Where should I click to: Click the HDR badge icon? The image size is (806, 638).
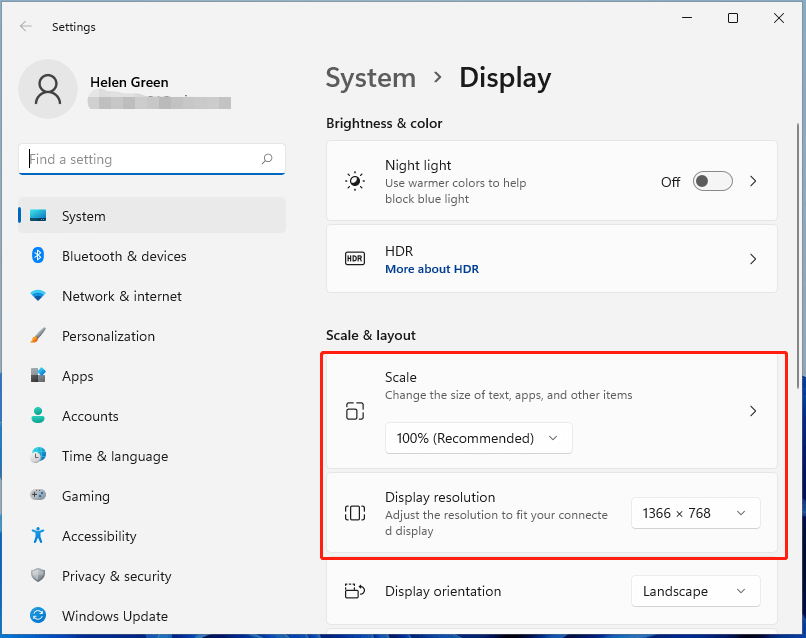click(x=354, y=258)
